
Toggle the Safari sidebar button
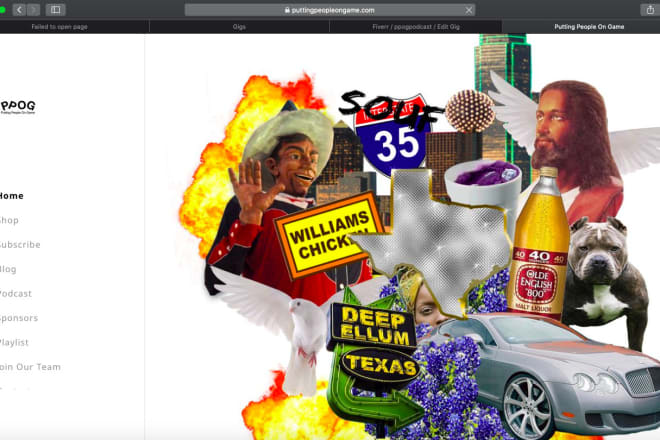56,10
